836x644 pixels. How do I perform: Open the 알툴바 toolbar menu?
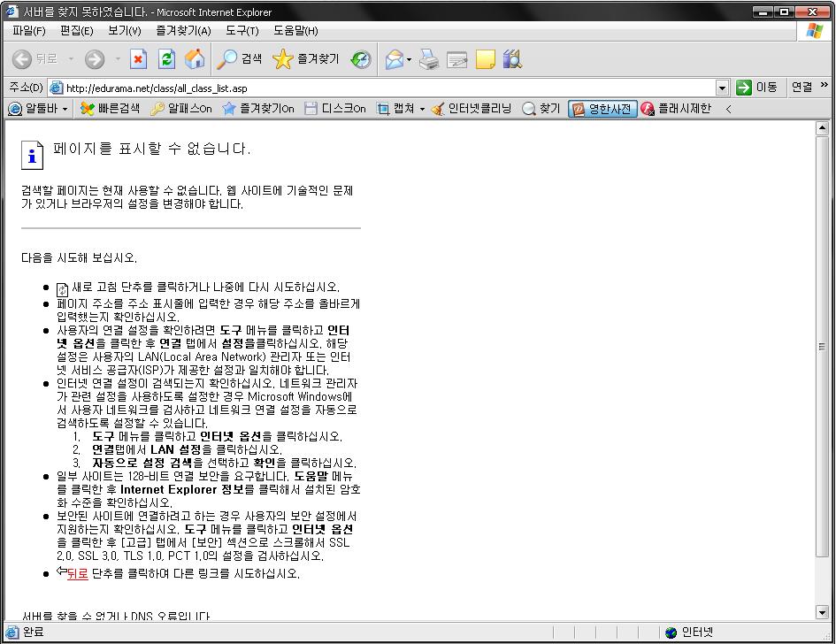point(38,109)
